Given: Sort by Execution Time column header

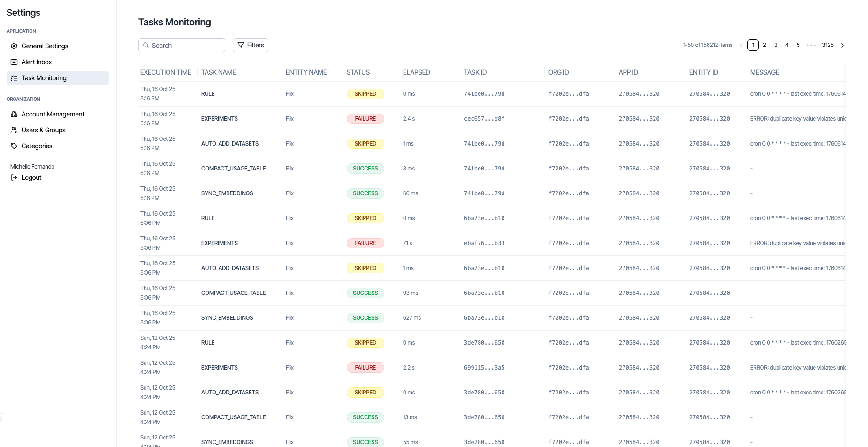Looking at the screenshot, I should click(x=166, y=72).
